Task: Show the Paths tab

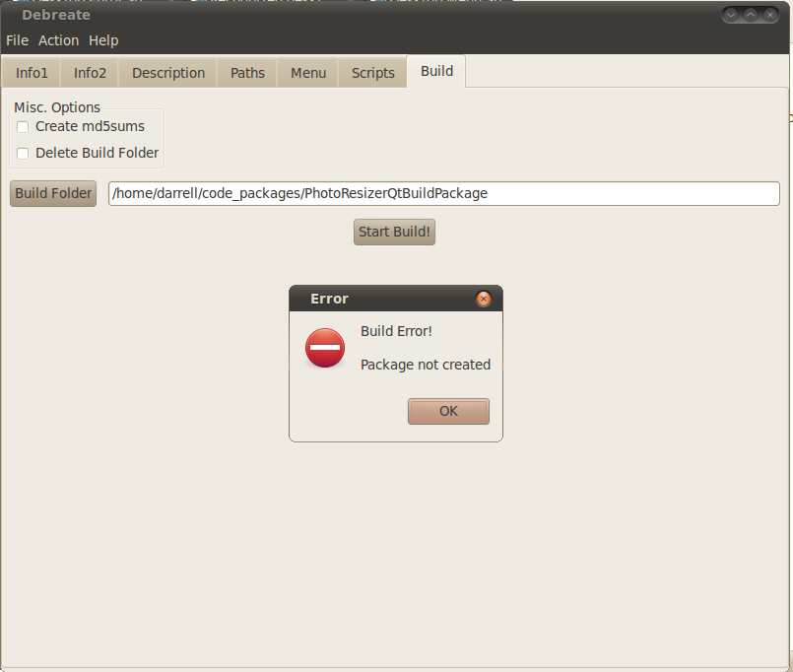Action: click(x=247, y=73)
